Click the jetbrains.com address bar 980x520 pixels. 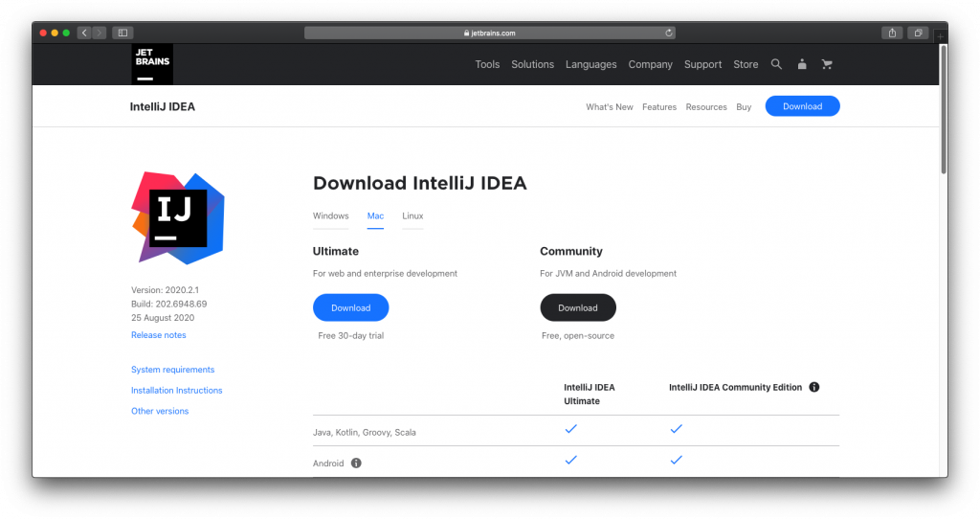490,34
